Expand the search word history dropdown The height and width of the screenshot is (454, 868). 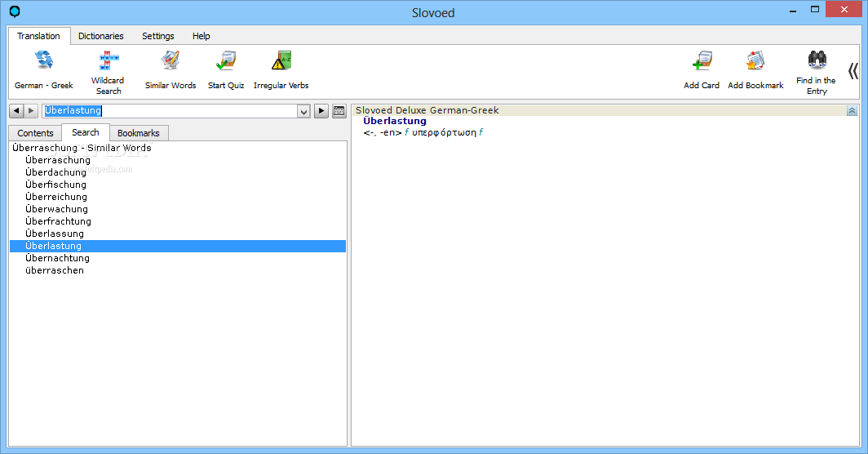[x=303, y=111]
